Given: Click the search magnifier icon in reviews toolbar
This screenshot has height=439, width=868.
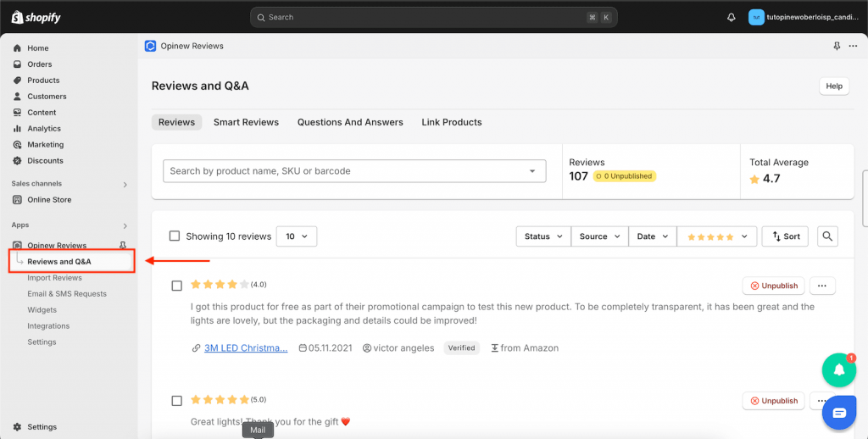Looking at the screenshot, I should [827, 236].
